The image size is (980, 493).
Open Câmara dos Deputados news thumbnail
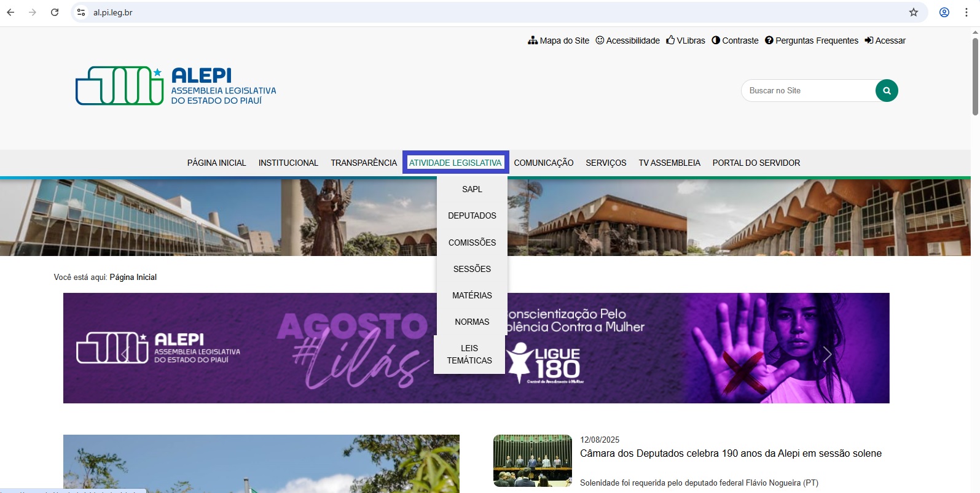(x=532, y=460)
